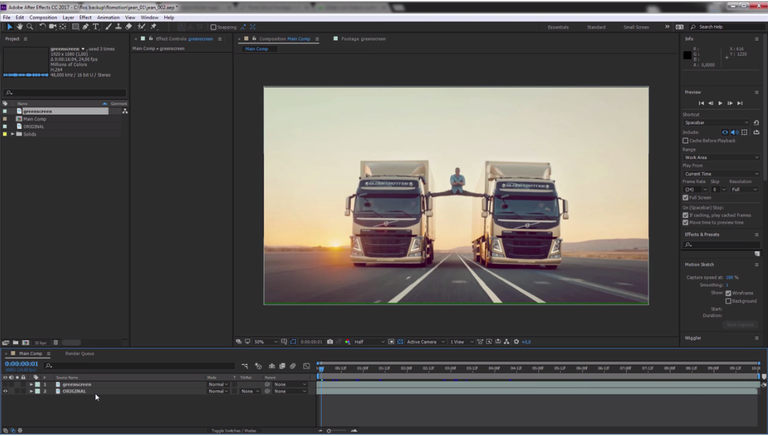The width and height of the screenshot is (768, 436).
Task: Switch to the Render Queue tab
Action: [x=79, y=354]
